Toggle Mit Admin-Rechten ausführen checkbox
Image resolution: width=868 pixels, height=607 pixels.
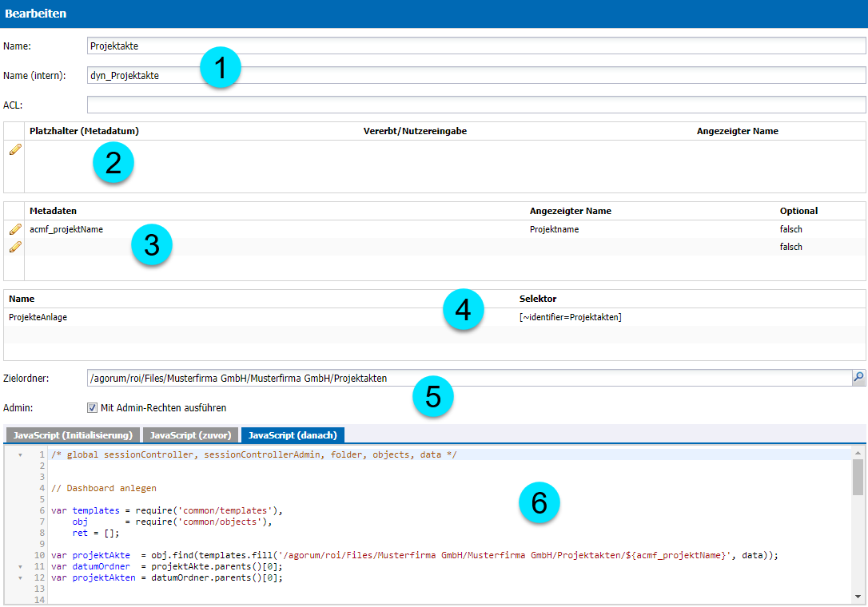[x=92, y=408]
